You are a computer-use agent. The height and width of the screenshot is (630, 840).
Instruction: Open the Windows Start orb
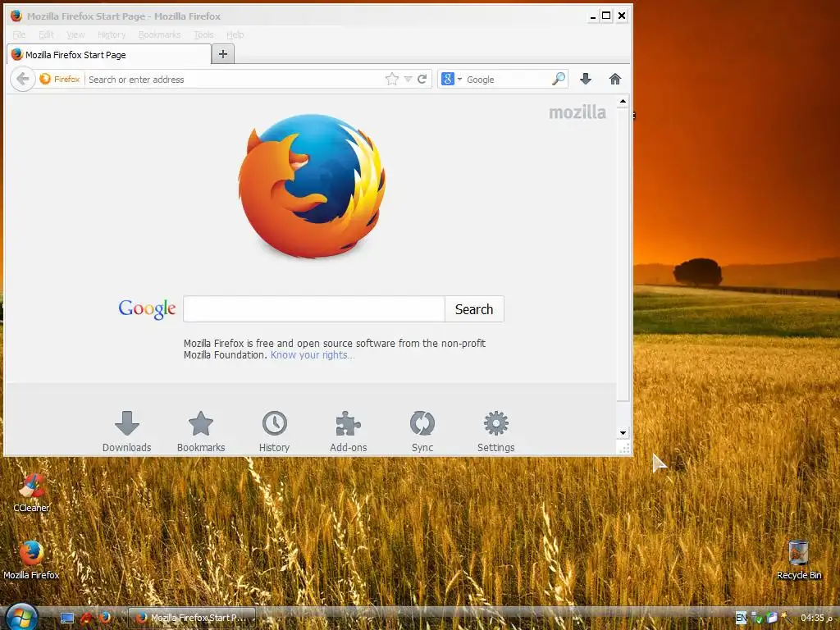[x=21, y=617]
